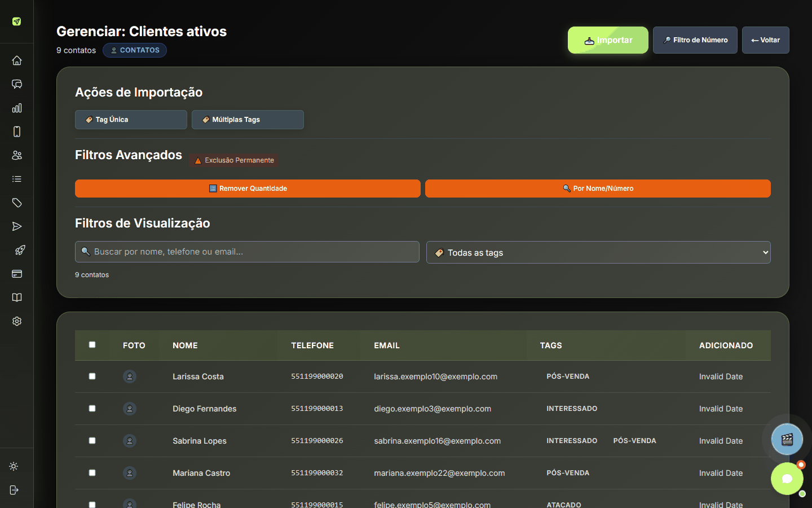Open the contacts people icon in sidebar

(x=17, y=155)
